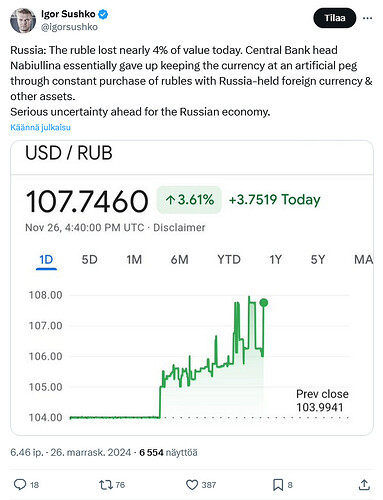Click the Käännä julkaisu translate link
This screenshot has height=500, width=383.
pyautogui.click(x=40, y=127)
